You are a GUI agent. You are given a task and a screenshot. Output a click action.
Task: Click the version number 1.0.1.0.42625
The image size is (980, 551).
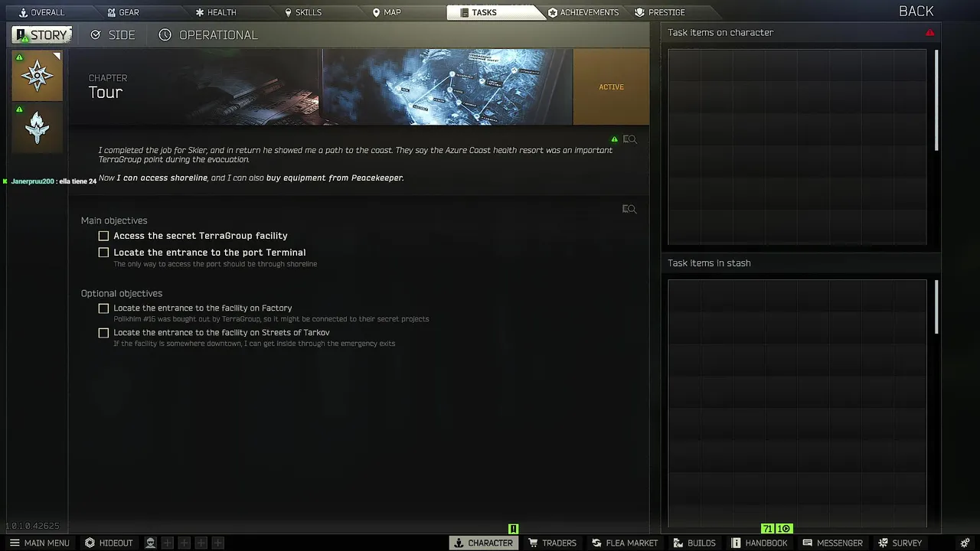(32, 527)
